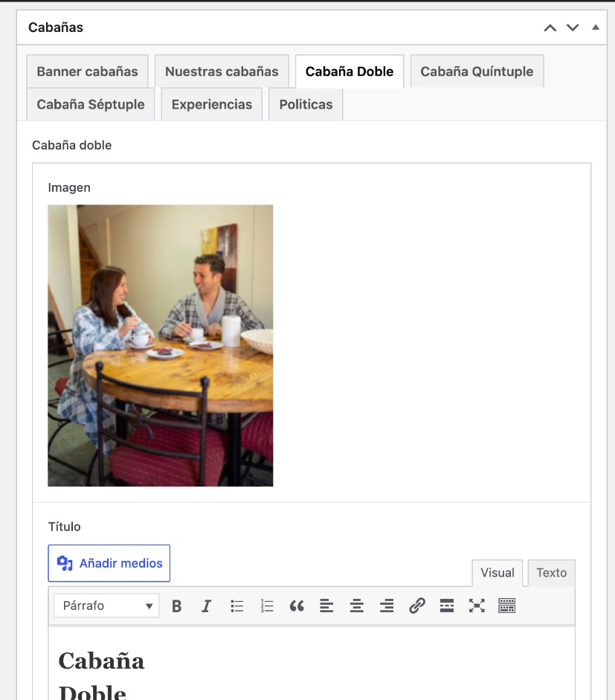Image resolution: width=615 pixels, height=700 pixels.
Task: Open the Párrafo format dropdown
Action: coord(106,606)
